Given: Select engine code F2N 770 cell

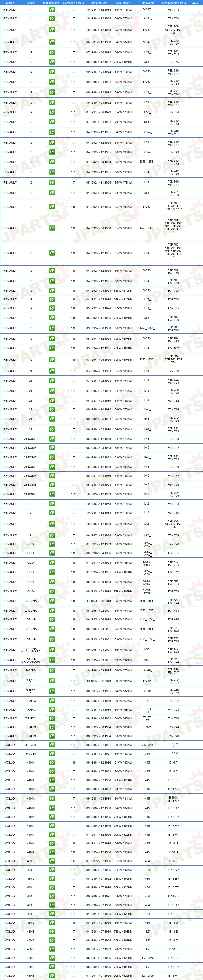Looking at the screenshot, I should (173, 544).
